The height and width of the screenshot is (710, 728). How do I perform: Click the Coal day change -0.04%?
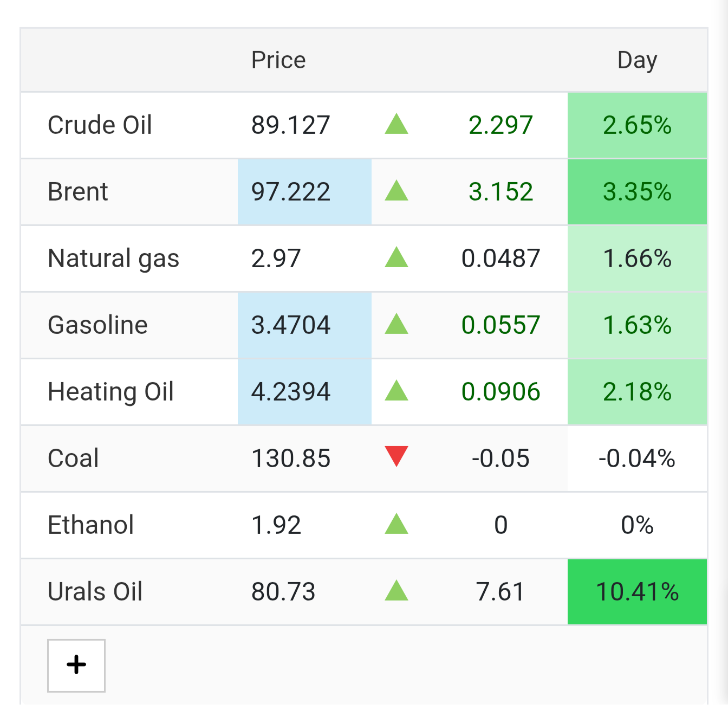[638, 459]
